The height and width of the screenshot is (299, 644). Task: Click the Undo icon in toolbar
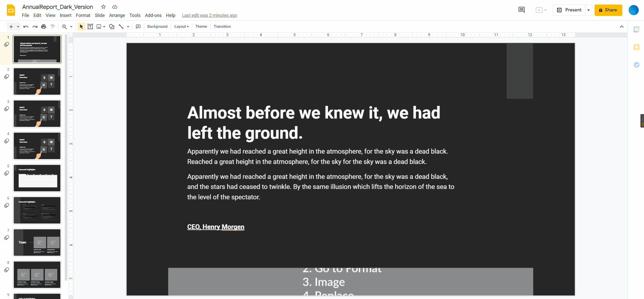pyautogui.click(x=25, y=26)
